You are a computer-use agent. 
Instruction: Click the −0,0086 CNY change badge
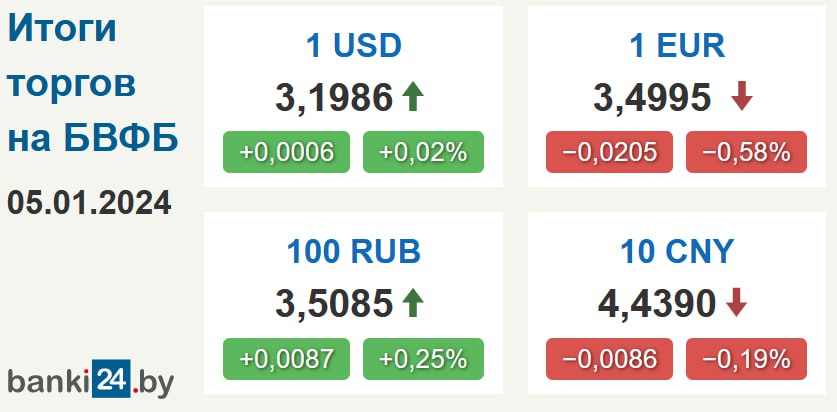click(610, 358)
